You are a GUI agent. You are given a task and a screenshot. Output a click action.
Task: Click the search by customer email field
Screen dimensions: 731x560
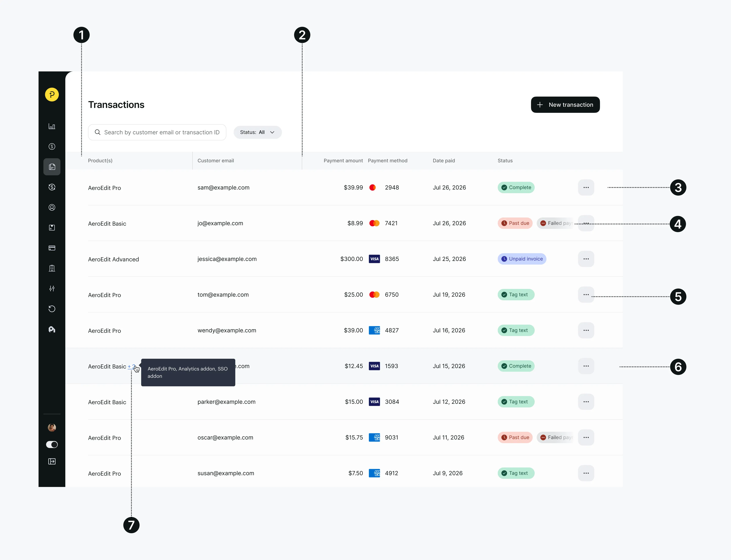157,132
